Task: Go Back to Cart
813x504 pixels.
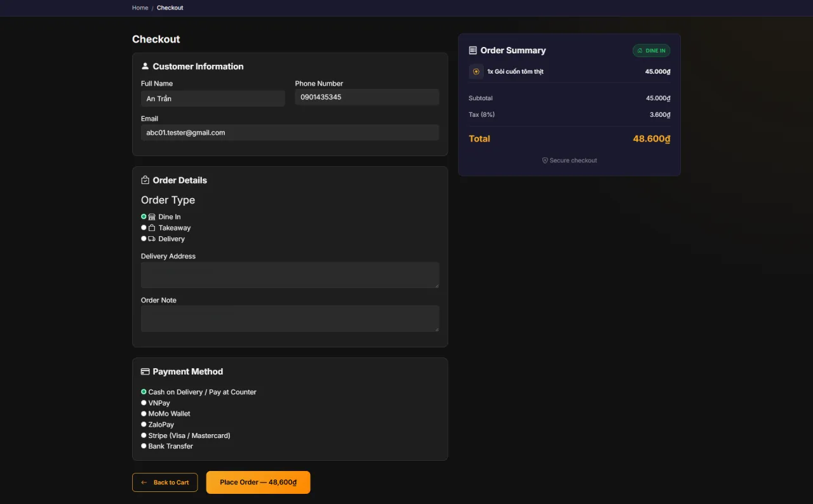Action: click(165, 482)
